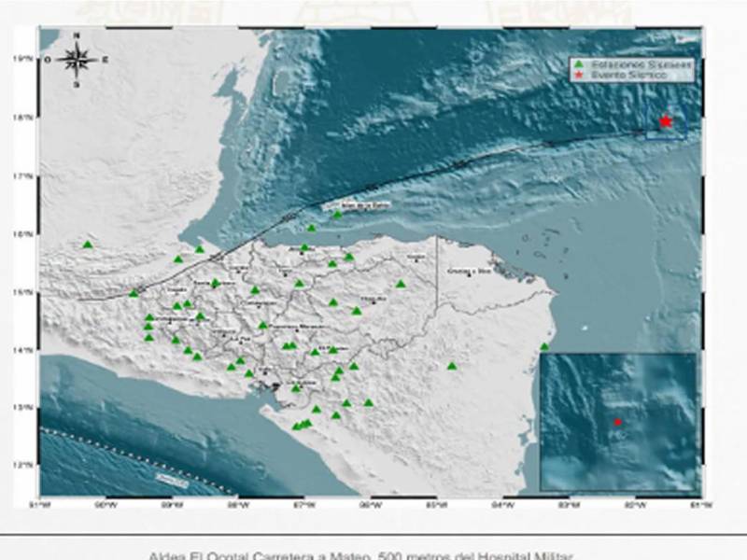The width and height of the screenshot is (747, 560).
Task: Click the 13°N latitude label
Action: click(23, 408)
